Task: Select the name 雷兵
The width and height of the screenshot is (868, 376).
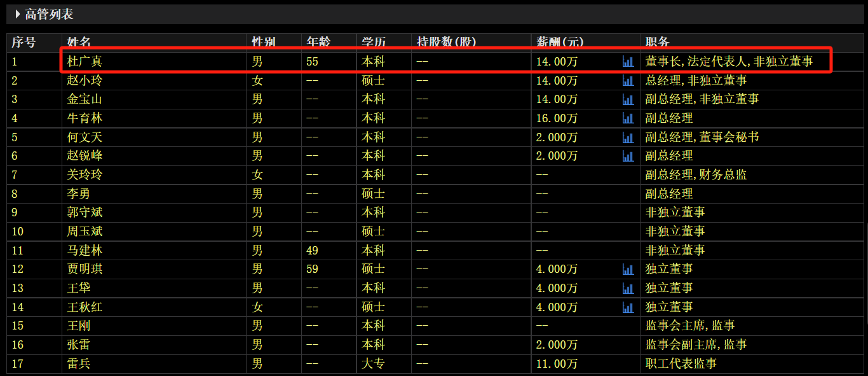Action: pyautogui.click(x=79, y=364)
